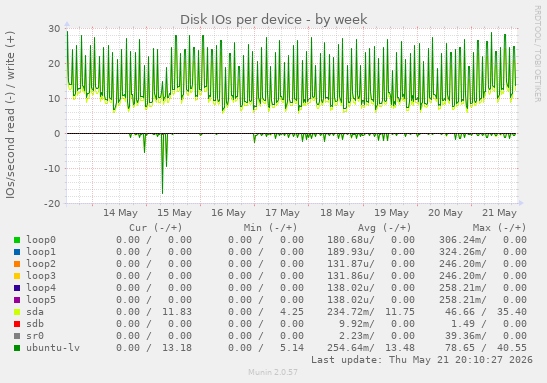
Task: Click the loop5 purple legend swatch
Action: [17, 300]
